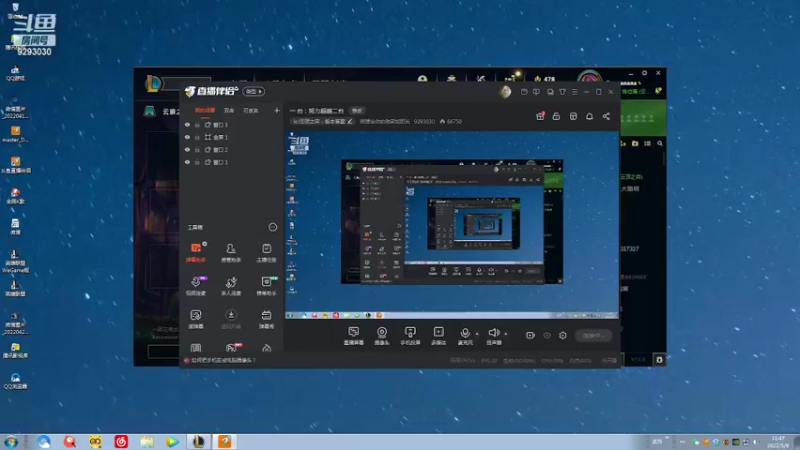Switch to League of Legends taskbar icon
The image size is (800, 450).
click(x=198, y=442)
